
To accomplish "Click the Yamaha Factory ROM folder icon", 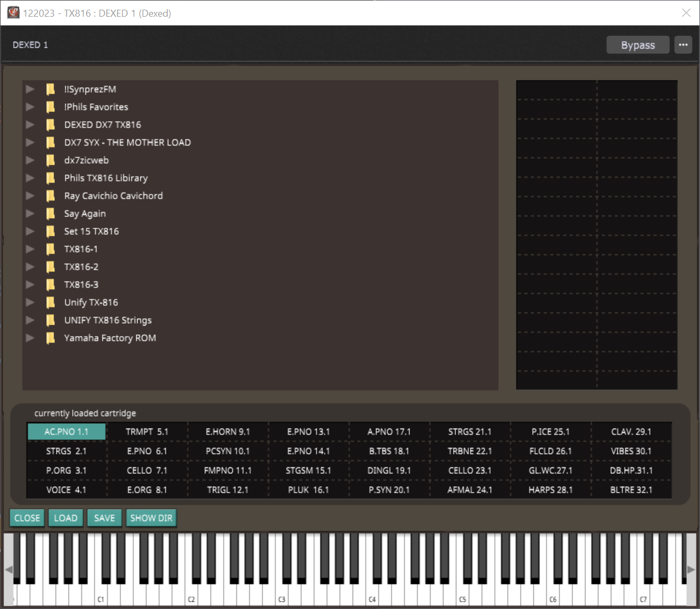I will tap(50, 338).
